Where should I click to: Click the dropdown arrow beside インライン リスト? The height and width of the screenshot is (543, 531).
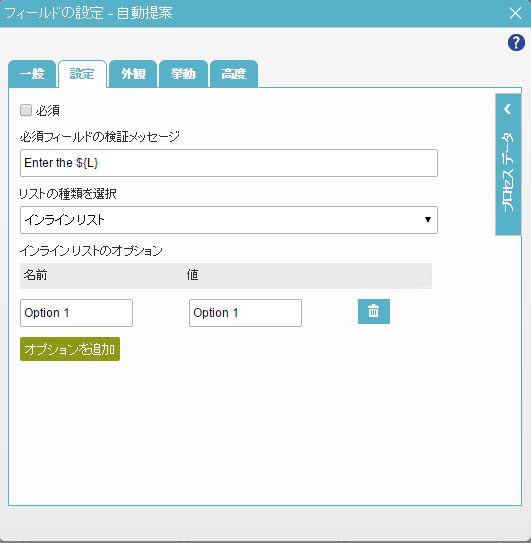coord(428,220)
